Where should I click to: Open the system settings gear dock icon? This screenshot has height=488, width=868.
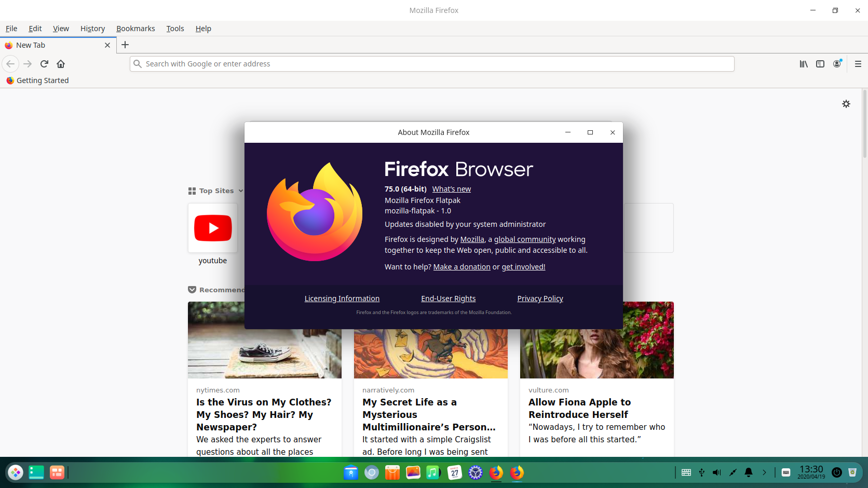(476, 472)
